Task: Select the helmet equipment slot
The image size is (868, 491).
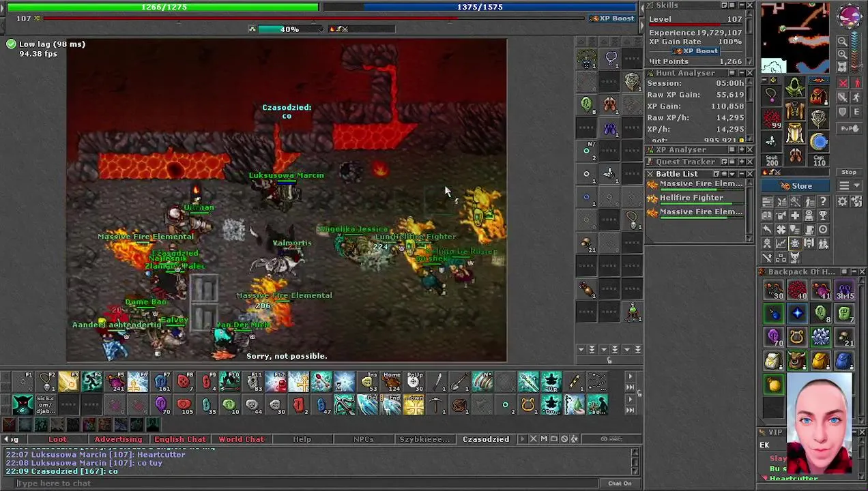Action: point(794,88)
